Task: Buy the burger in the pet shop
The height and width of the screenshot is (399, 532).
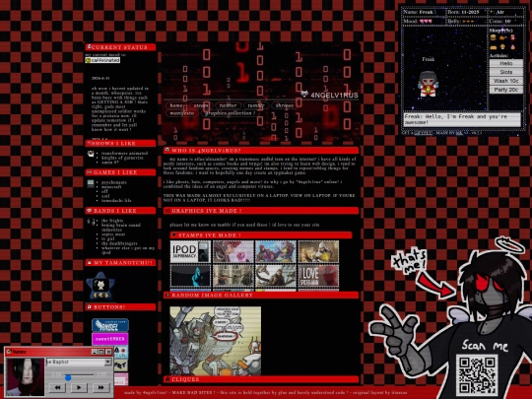Action: click(493, 37)
